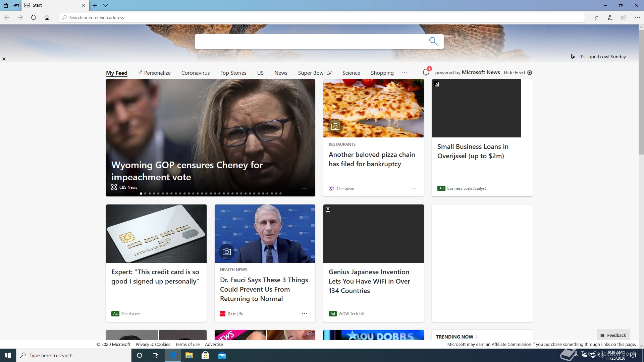Click the Add notes pen icon

coord(610,17)
